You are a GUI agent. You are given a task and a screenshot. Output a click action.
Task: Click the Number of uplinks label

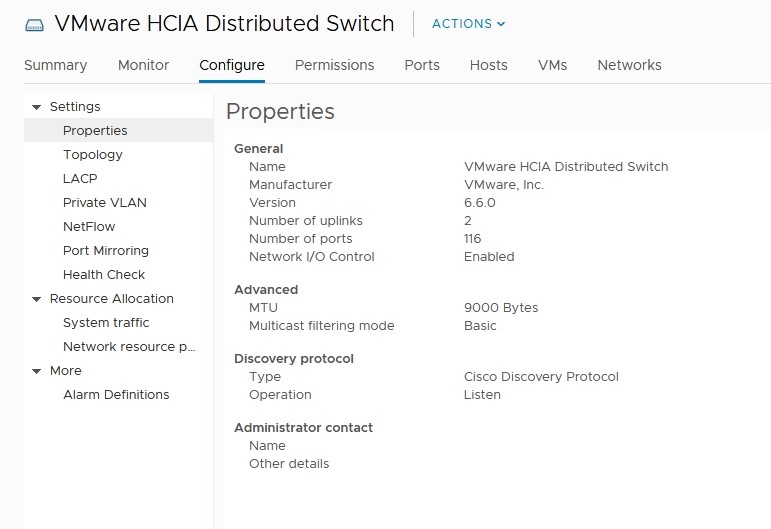pos(305,221)
